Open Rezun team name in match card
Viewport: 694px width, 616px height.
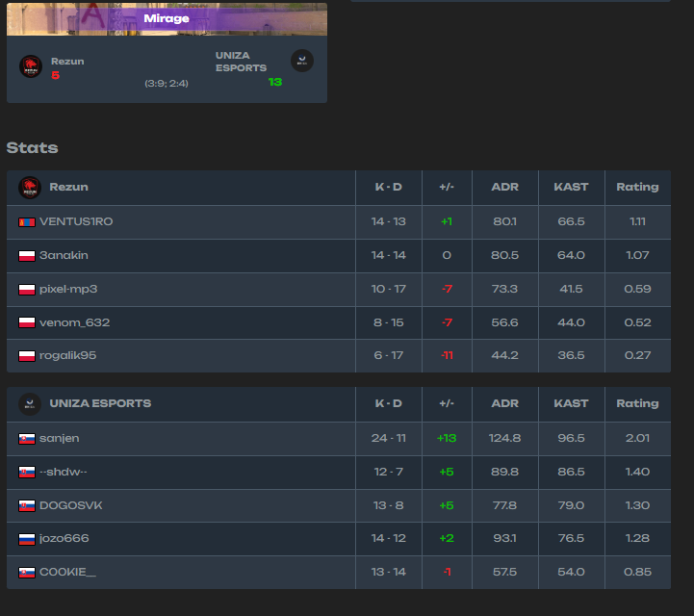(67, 62)
